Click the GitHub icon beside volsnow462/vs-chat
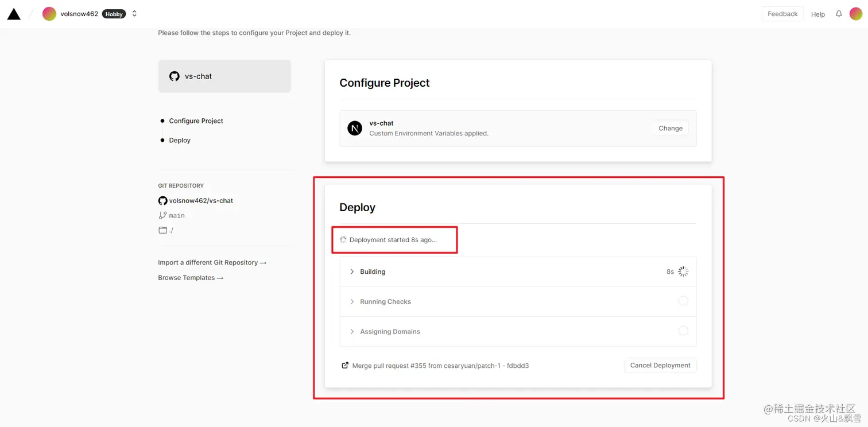The height and width of the screenshot is (427, 868). [x=162, y=201]
